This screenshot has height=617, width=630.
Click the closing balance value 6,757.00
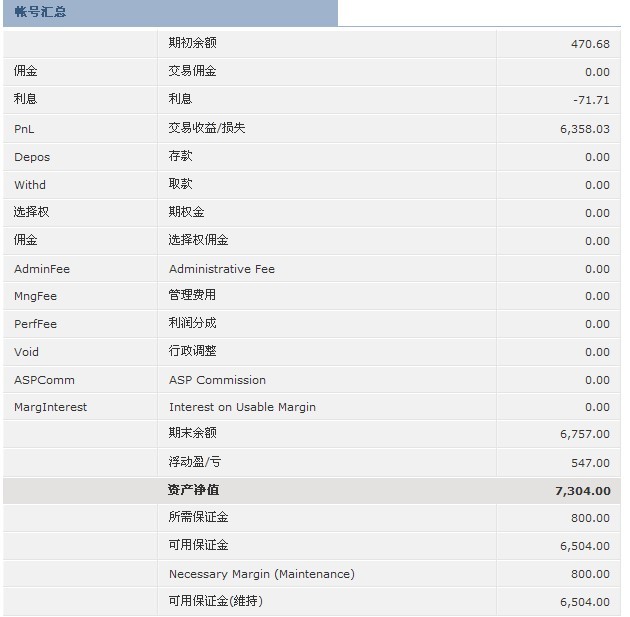pyautogui.click(x=585, y=434)
